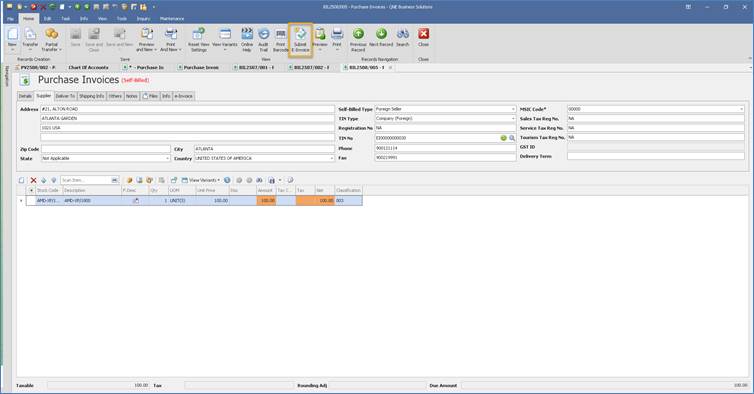Click magnifier search icon in TIN No field
This screenshot has height=394, width=754.
coord(512,138)
